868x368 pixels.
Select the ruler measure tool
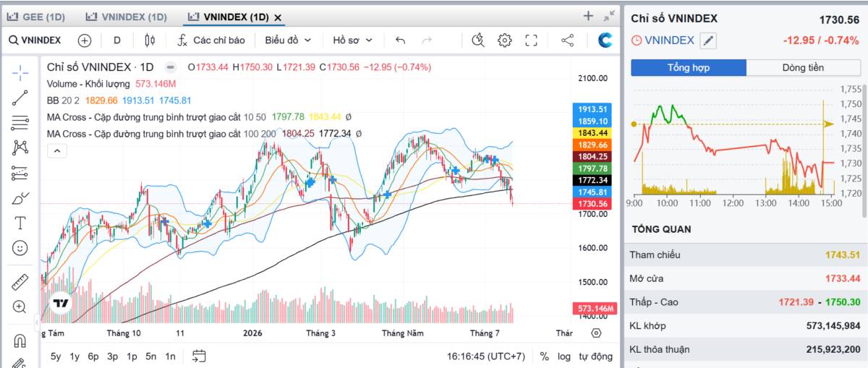pyautogui.click(x=20, y=282)
